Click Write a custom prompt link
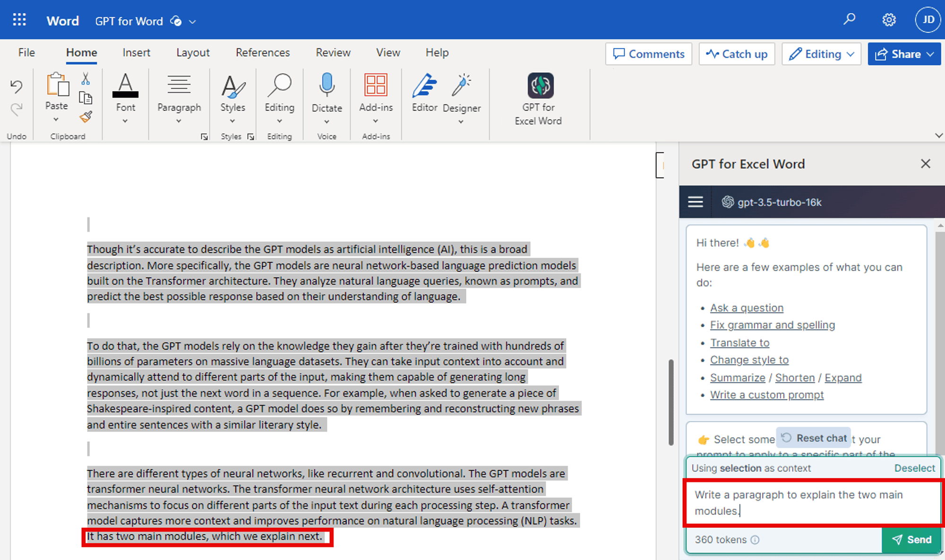 (766, 395)
